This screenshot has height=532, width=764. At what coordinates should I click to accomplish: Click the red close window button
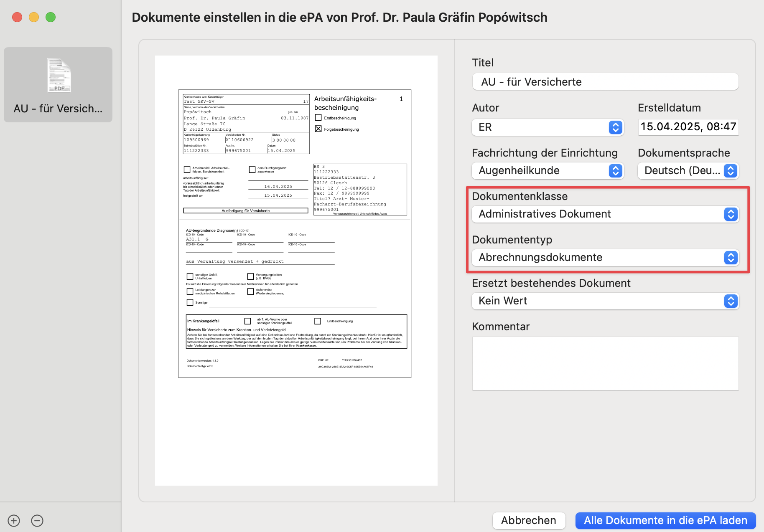(17, 17)
